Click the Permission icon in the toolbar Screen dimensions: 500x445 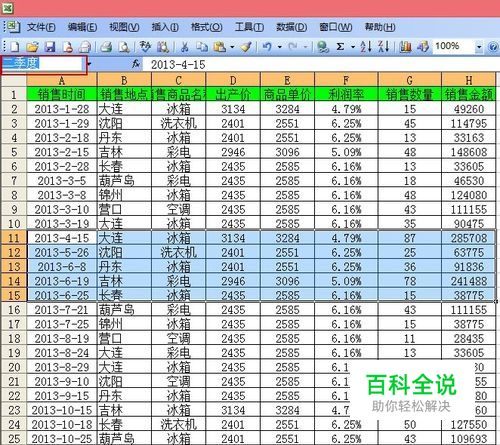point(68,47)
